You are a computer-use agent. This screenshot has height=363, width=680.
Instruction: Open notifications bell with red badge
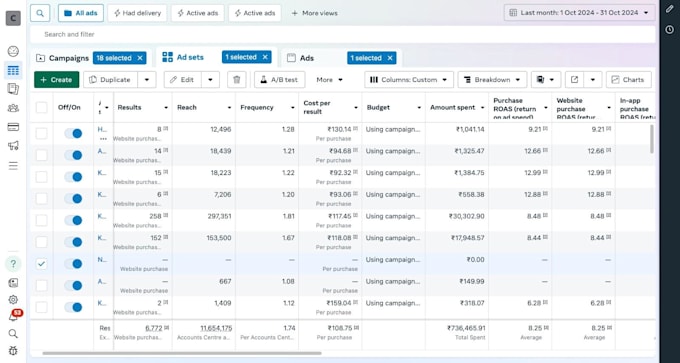(x=13, y=316)
